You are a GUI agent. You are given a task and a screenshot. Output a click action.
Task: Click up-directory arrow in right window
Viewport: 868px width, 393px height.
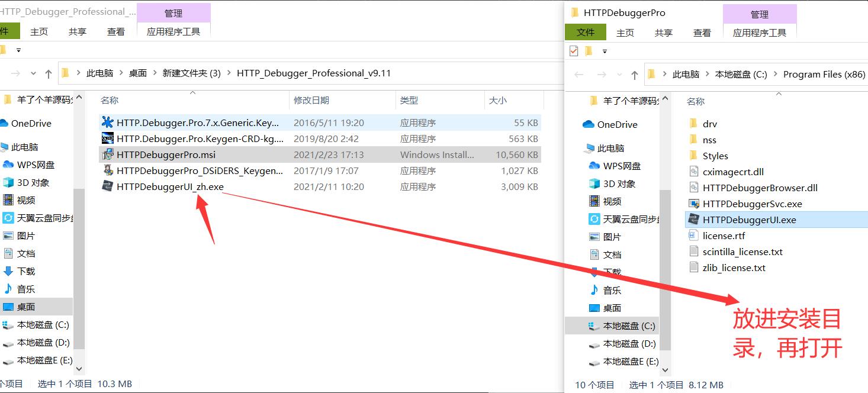coord(635,75)
